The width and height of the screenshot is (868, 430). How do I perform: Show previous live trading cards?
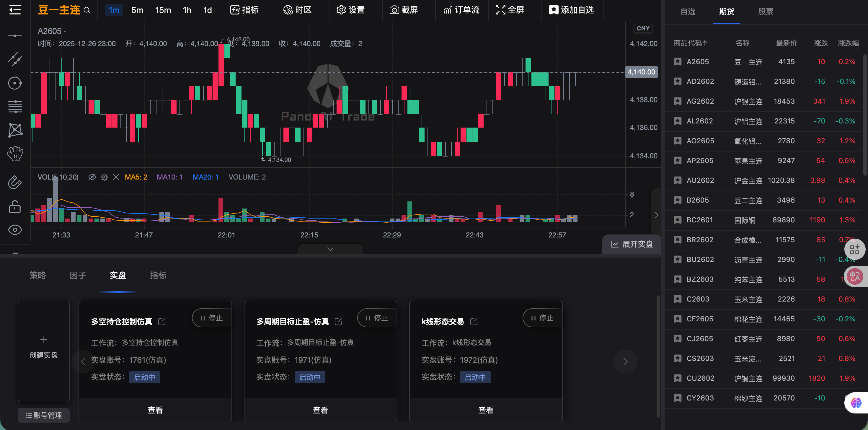point(83,361)
